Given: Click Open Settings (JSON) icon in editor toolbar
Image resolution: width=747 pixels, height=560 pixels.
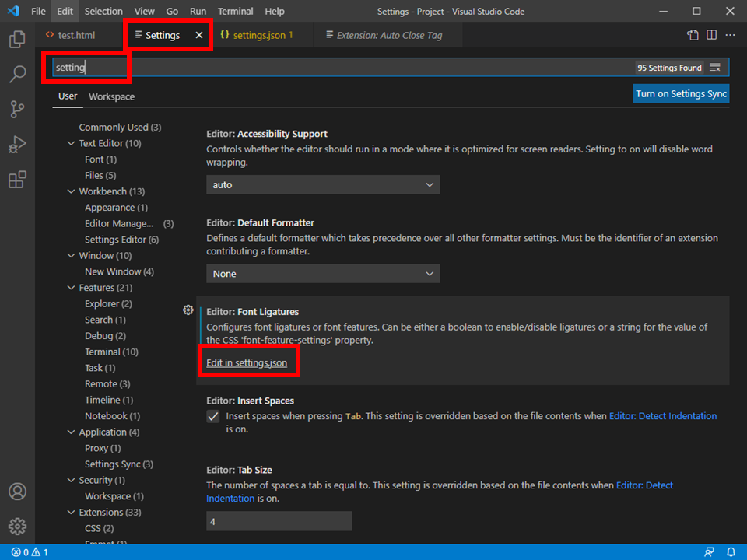Looking at the screenshot, I should [693, 35].
